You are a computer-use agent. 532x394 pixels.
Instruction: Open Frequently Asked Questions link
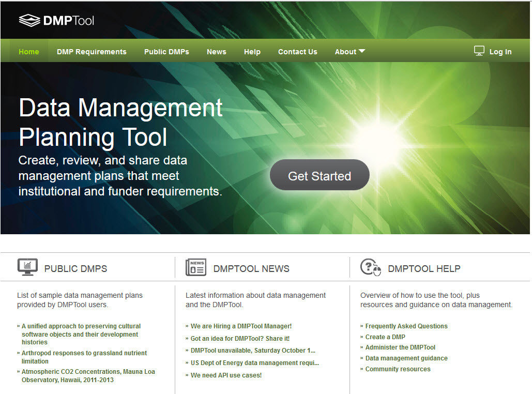pos(406,326)
